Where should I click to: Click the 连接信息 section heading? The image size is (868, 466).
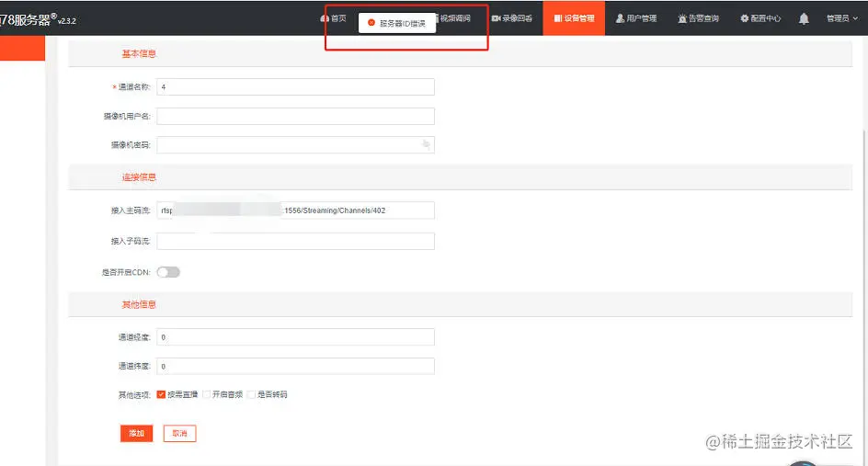pos(139,177)
